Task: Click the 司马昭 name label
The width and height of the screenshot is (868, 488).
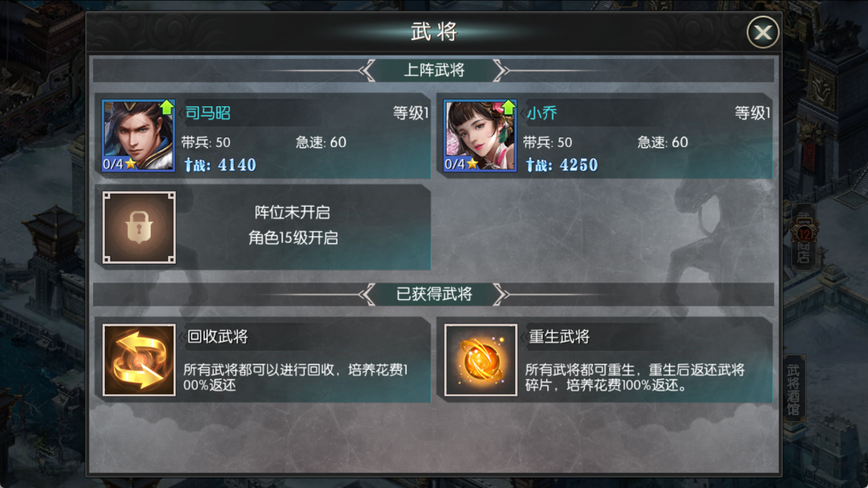Action: (x=208, y=113)
